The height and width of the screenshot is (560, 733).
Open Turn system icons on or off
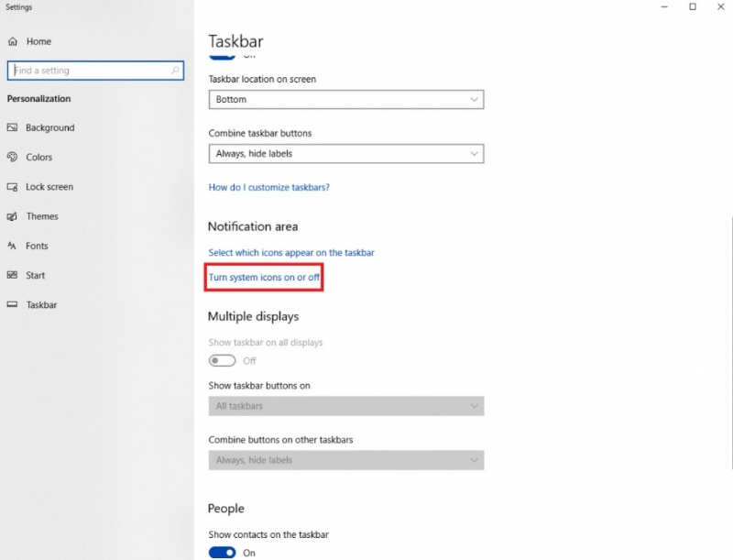click(x=264, y=277)
